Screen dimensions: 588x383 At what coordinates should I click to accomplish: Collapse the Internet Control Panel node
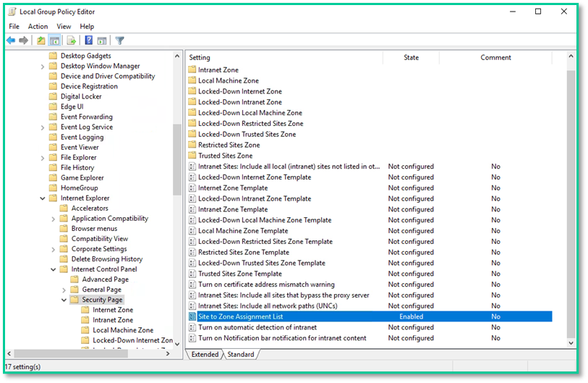pos(54,269)
